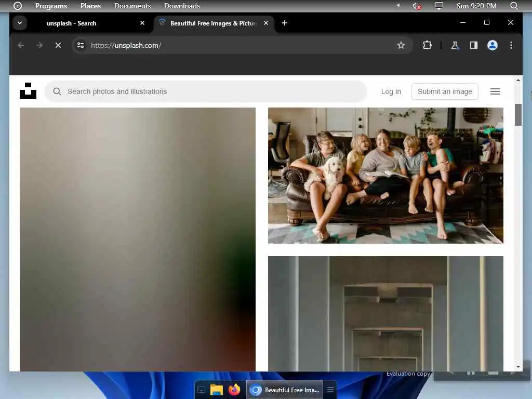Image resolution: width=532 pixels, height=399 pixels.
Task: Click the display/screen icon in the top panel
Action: [438, 6]
